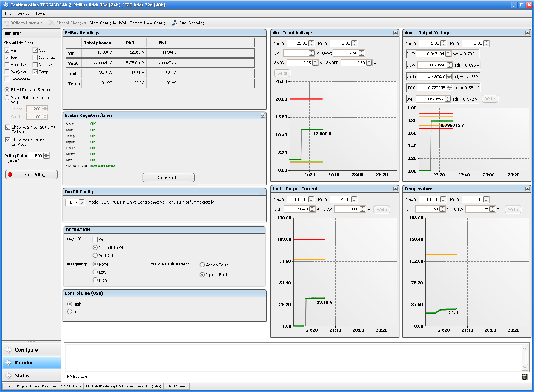Open the Status view in sidebar
534x392 pixels.
(x=22, y=375)
